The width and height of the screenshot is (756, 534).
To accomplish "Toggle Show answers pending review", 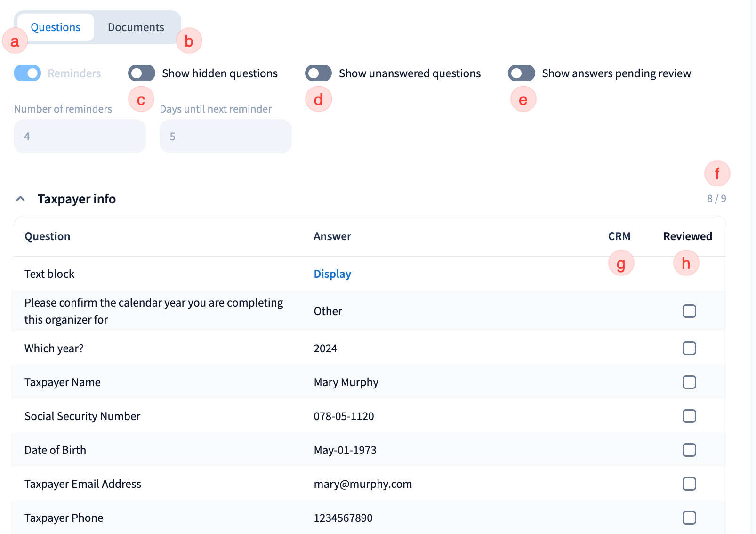I will tap(522, 73).
